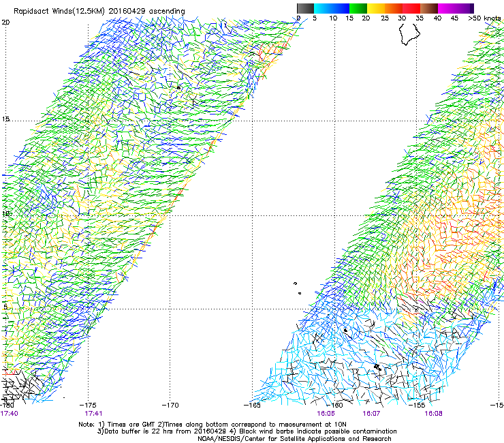Click the gray 0-5 knots color swatch
Viewport: 504px width, 443px height.
305,8
